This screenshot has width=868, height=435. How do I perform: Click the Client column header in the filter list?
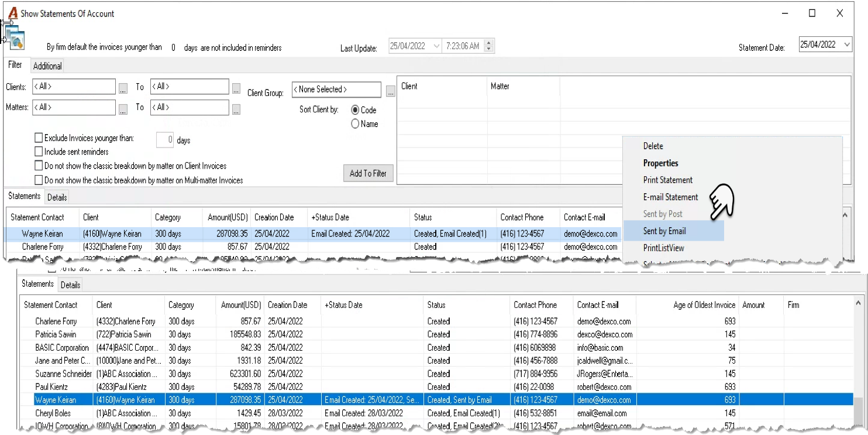click(442, 86)
